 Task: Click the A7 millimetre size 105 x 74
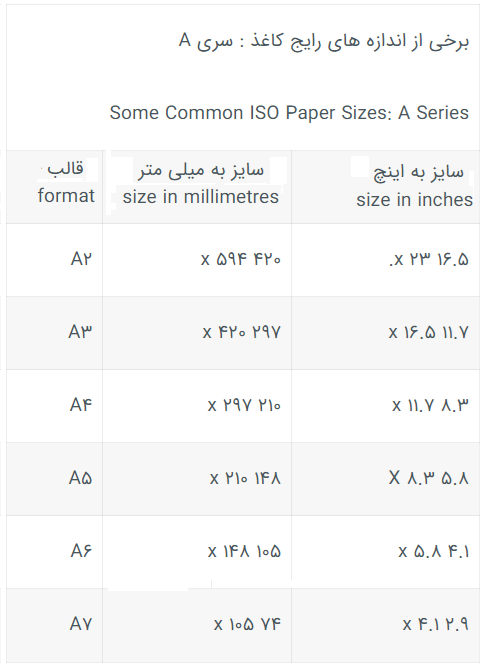(x=247, y=624)
